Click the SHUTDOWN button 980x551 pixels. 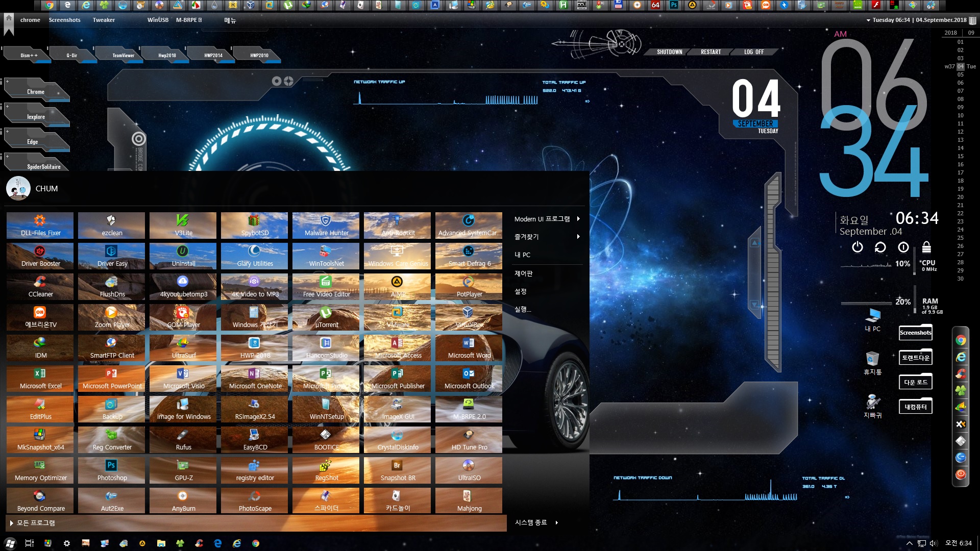click(x=669, y=52)
